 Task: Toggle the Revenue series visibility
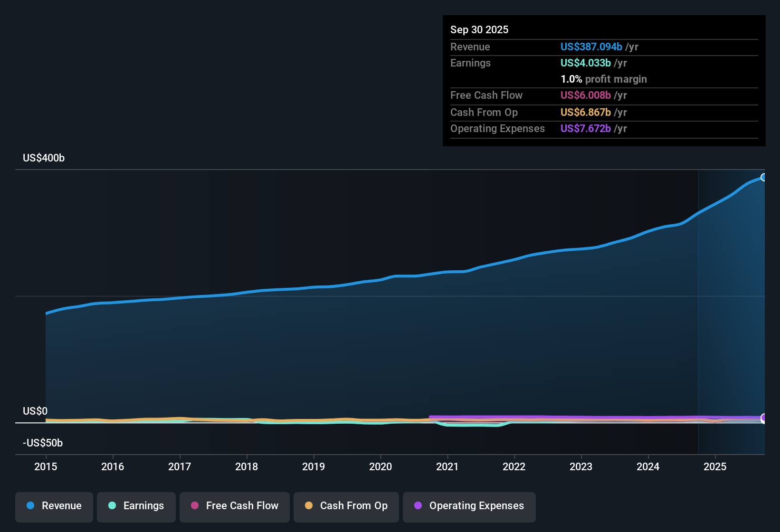pyautogui.click(x=54, y=506)
